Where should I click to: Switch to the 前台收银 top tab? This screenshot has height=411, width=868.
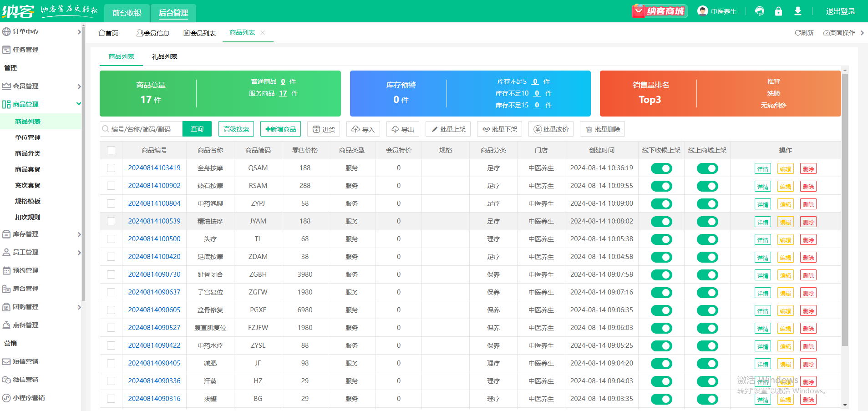coord(127,13)
